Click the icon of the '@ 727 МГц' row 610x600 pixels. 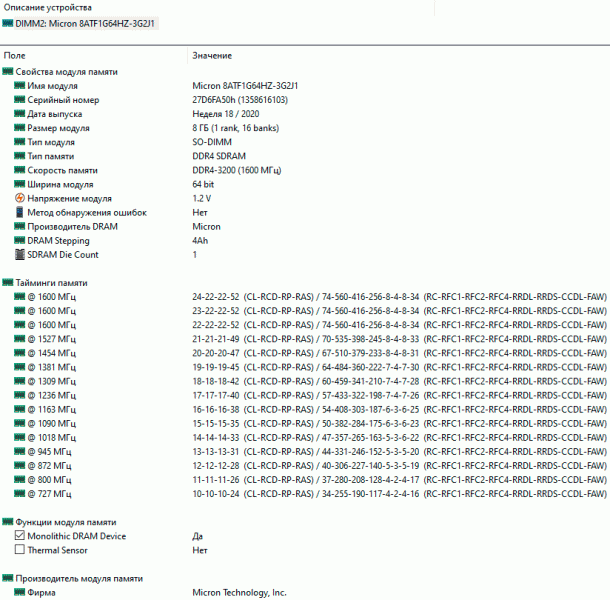(x=19, y=493)
